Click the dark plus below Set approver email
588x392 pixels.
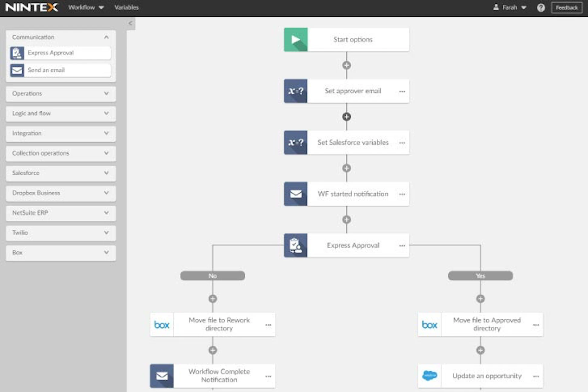coord(347,116)
